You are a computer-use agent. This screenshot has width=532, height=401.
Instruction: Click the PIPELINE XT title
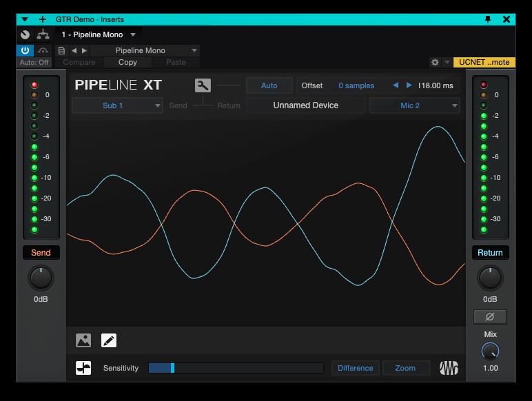(x=118, y=85)
